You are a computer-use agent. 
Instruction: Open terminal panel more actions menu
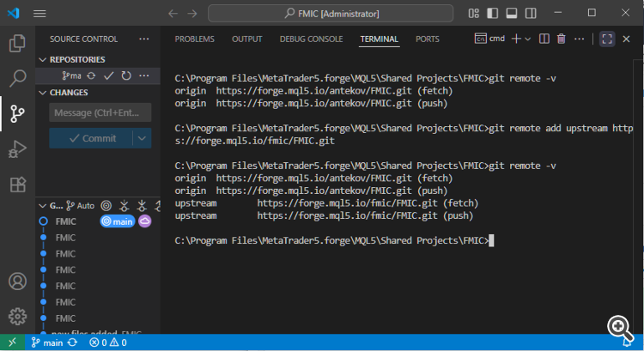tap(579, 39)
